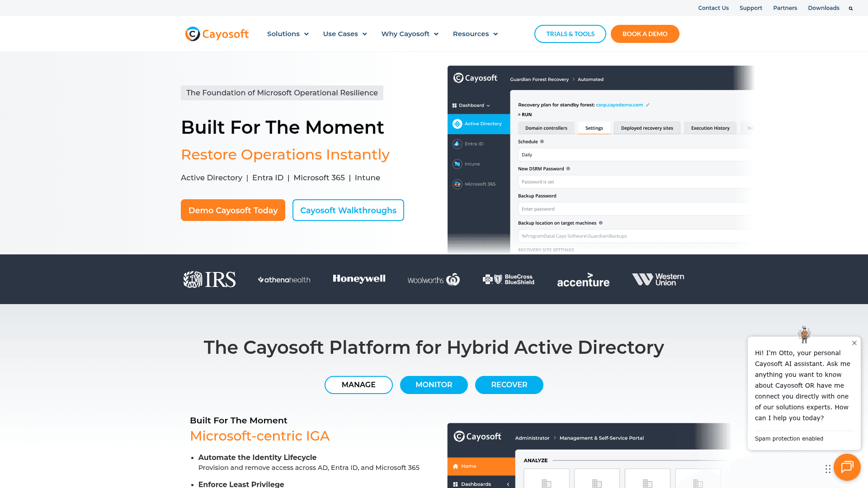Open the orange chat launcher icon
This screenshot has width=868, height=488.
[x=847, y=467]
